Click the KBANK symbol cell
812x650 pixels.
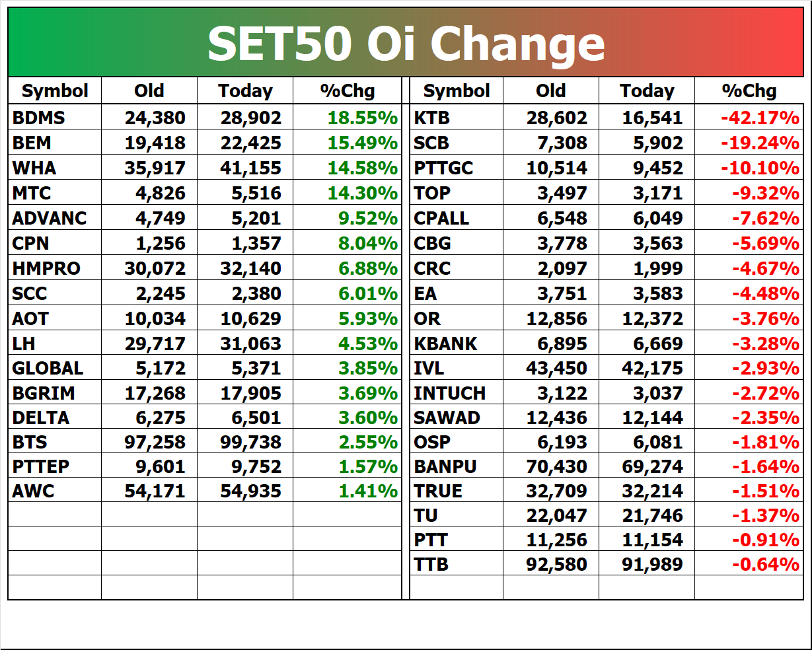point(457,343)
